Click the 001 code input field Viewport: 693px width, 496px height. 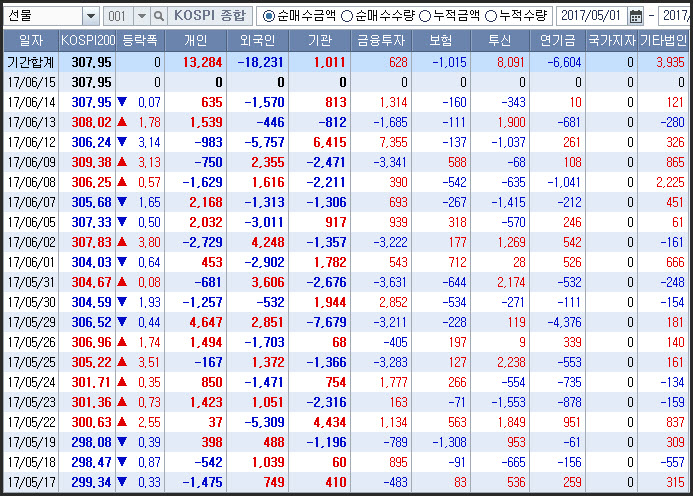(x=118, y=16)
